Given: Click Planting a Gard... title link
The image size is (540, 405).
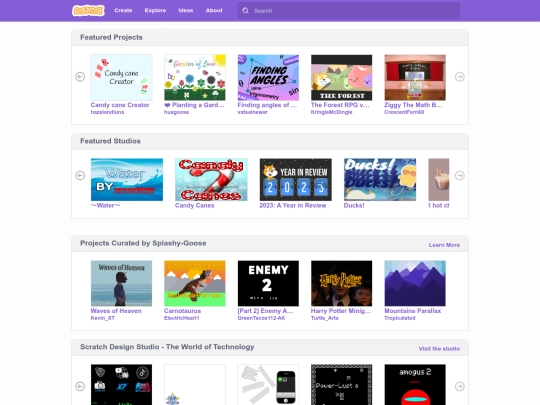Looking at the screenshot, I should pyautogui.click(x=194, y=105).
